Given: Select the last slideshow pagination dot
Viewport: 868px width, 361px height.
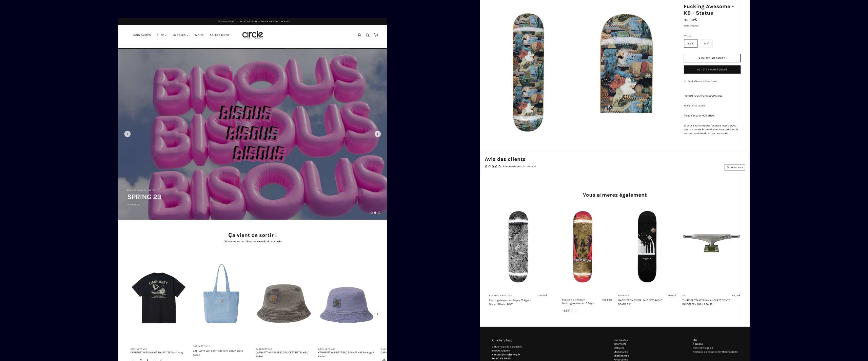Looking at the screenshot, I should (x=379, y=213).
